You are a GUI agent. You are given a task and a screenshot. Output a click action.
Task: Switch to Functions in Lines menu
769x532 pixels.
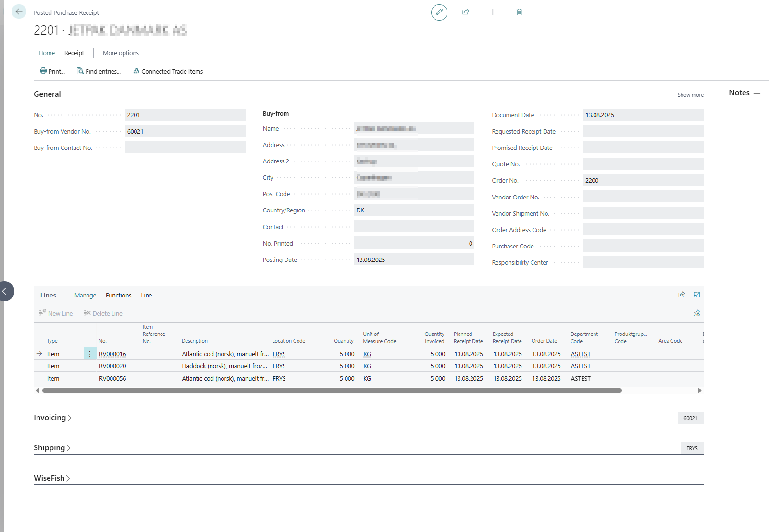[118, 296]
